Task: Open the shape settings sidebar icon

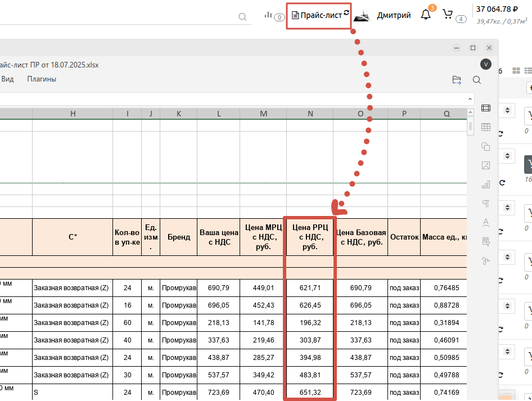Action: [486, 146]
